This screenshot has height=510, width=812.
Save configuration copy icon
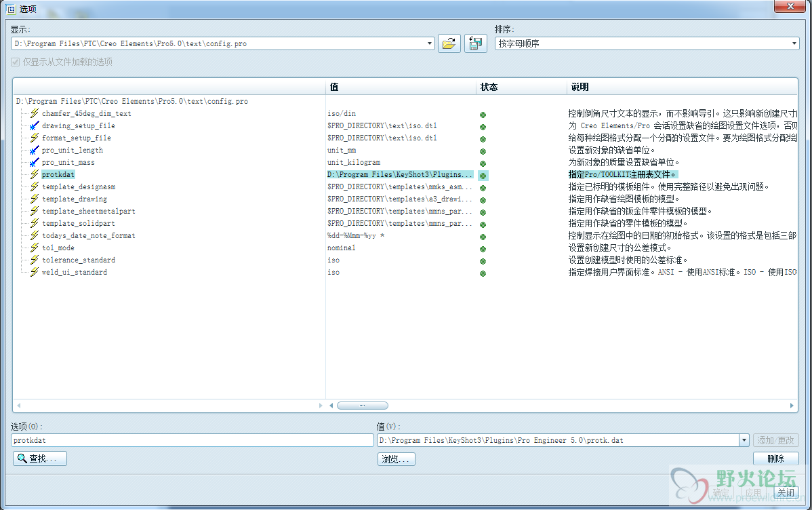point(475,43)
